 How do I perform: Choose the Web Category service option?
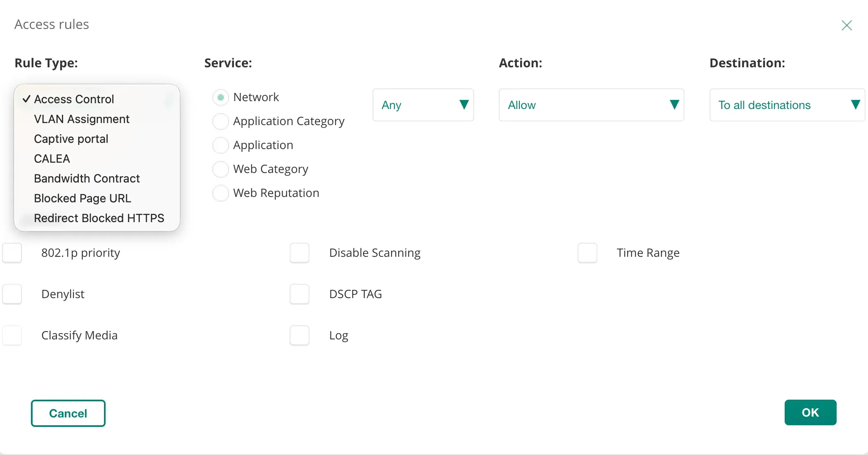(221, 169)
